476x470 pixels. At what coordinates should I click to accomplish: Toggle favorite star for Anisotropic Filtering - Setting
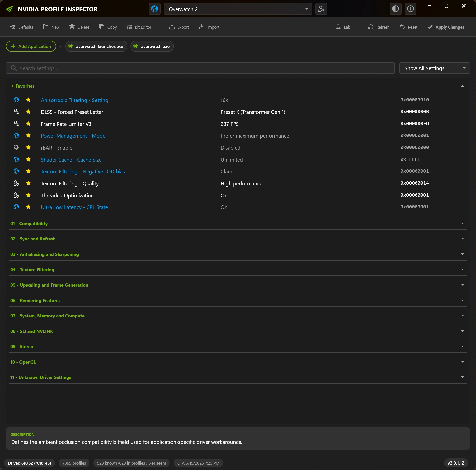coord(28,100)
